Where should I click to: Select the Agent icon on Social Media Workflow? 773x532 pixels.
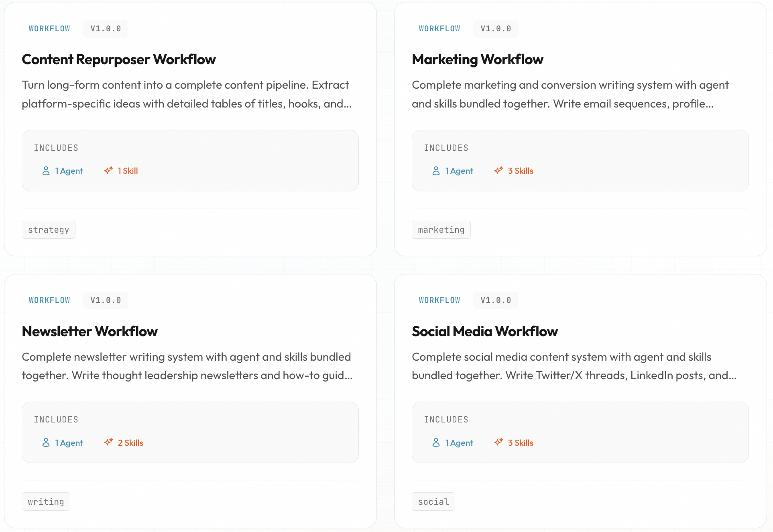point(436,443)
